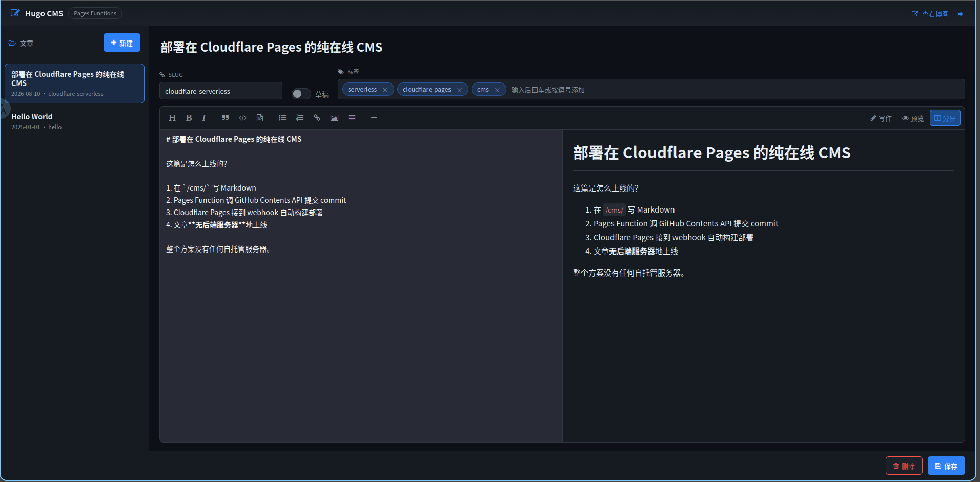Insert an image
This screenshot has width=980, height=482.
tap(334, 118)
